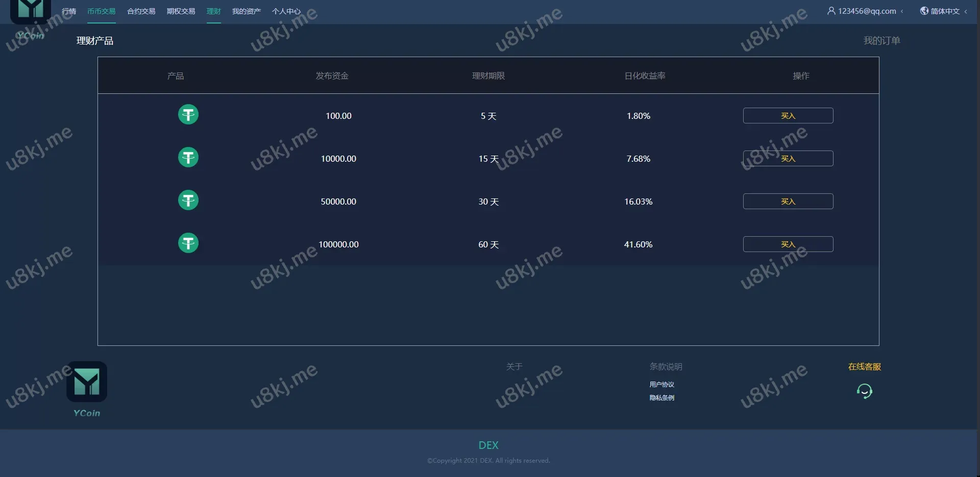Open the 行情 market menu
Screen dimensions: 980x477
[69, 11]
